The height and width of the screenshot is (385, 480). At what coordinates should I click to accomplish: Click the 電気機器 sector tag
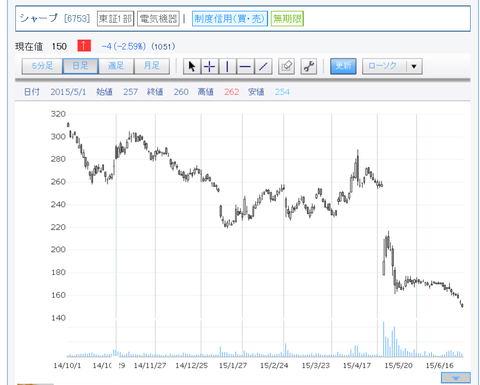(x=158, y=19)
